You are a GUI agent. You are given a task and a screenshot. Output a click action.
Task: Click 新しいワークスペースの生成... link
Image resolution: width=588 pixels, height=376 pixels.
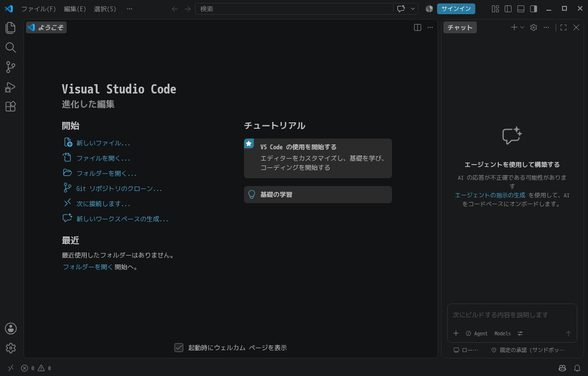[x=122, y=219]
